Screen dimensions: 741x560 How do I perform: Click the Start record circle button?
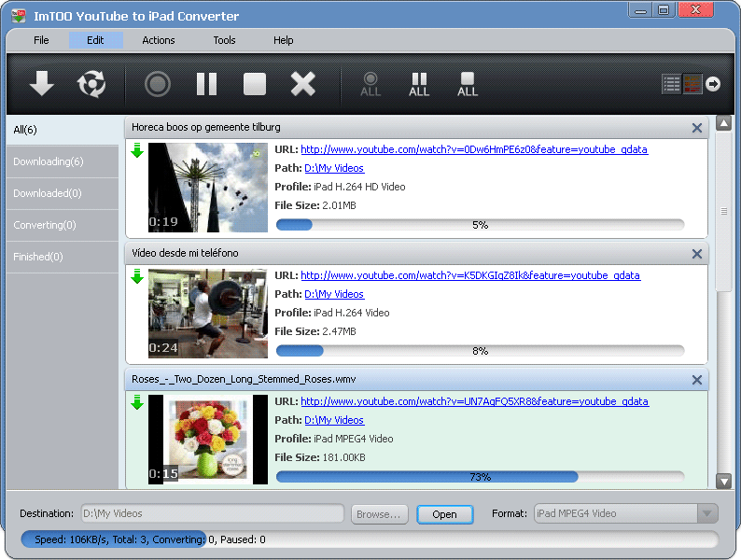(158, 84)
